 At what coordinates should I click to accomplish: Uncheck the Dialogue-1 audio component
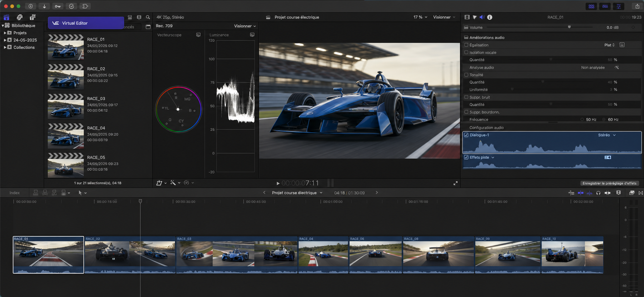pos(466,135)
